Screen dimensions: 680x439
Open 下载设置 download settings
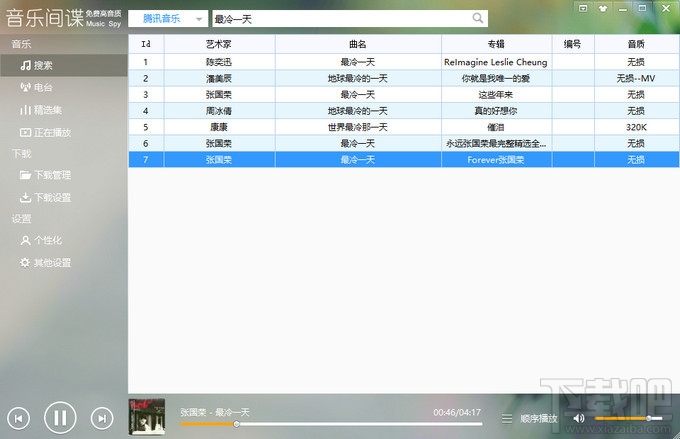[x=45, y=198]
